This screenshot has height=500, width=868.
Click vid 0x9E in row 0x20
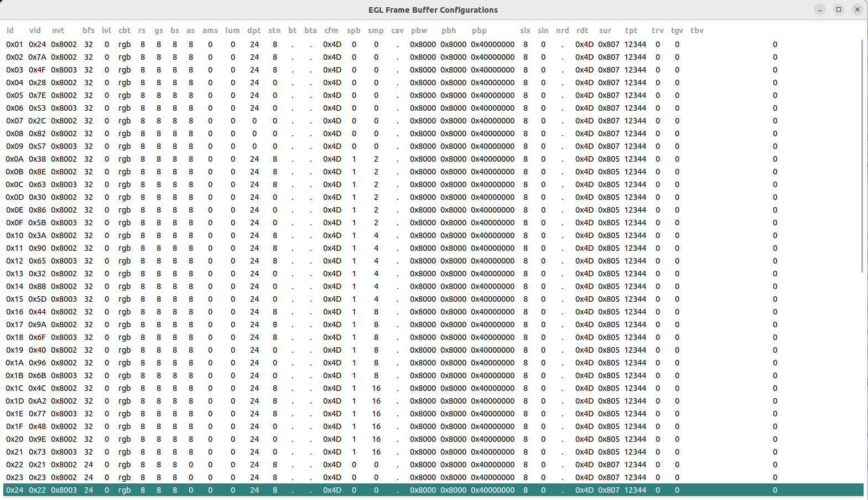[38, 439]
